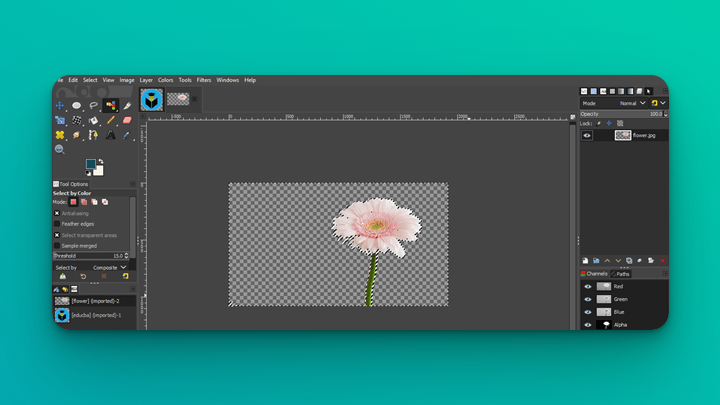Switch to the flower image thumbnail tab
Image resolution: width=720 pixels, height=405 pixels.
pyautogui.click(x=179, y=99)
